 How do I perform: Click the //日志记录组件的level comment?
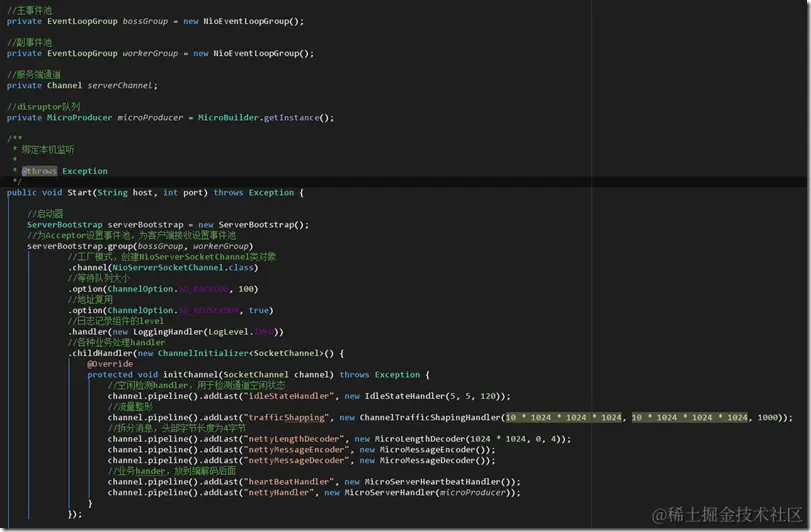click(x=116, y=321)
